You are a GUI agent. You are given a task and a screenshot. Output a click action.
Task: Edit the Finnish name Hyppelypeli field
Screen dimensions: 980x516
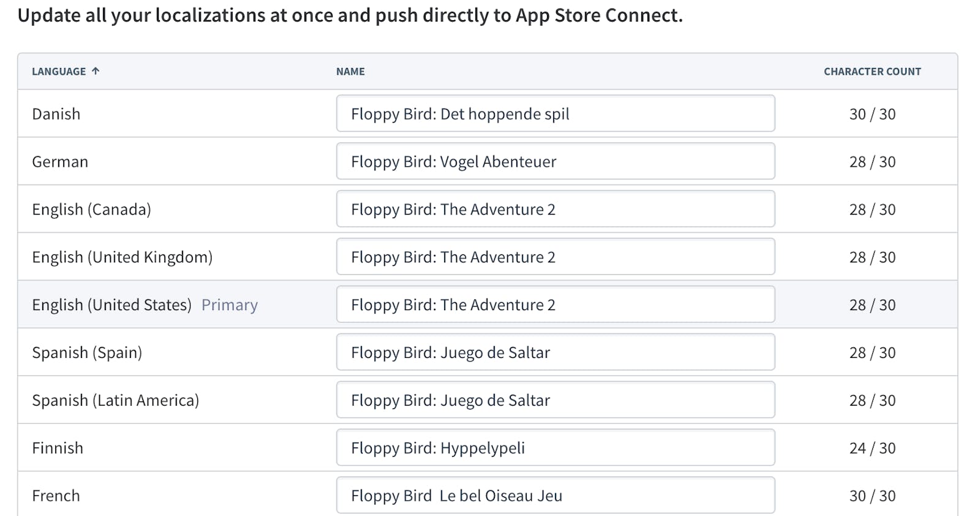click(x=555, y=449)
